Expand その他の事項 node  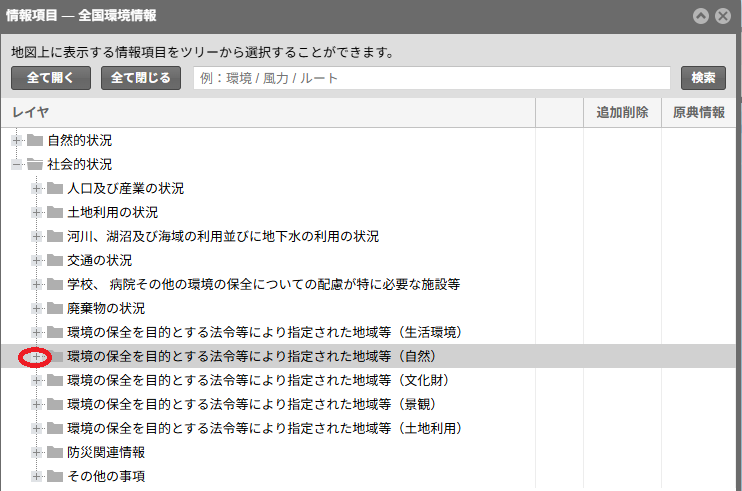36,476
